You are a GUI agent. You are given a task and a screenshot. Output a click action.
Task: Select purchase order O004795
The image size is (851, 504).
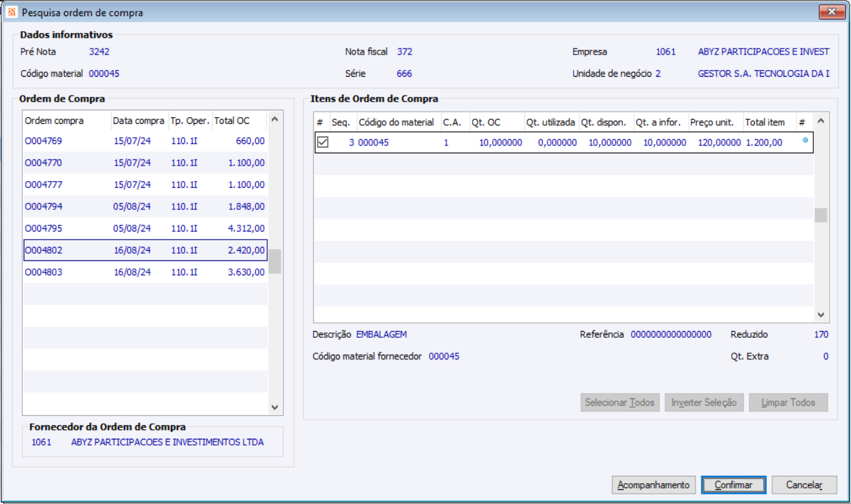145,228
